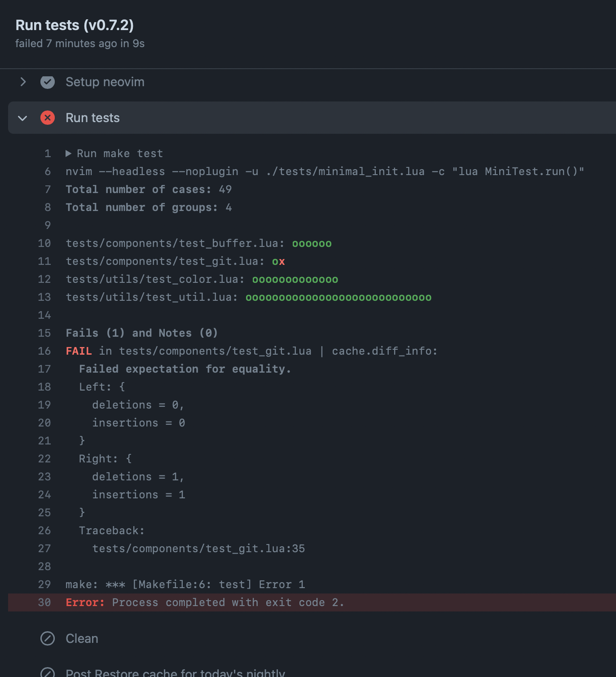Viewport: 616px width, 677px height.
Task: Click 'Traceback:' text
Action: pyautogui.click(x=112, y=531)
